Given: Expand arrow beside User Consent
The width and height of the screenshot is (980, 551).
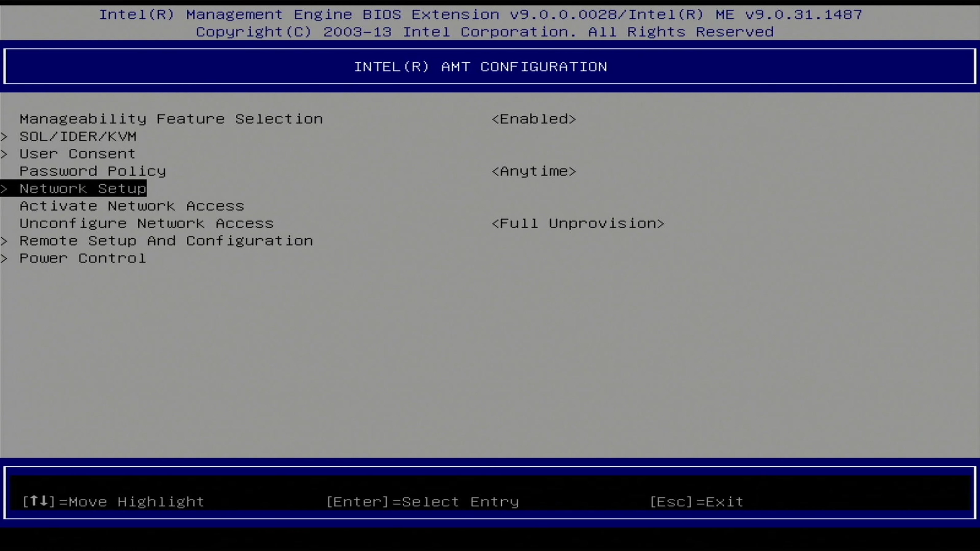Looking at the screenshot, I should 4,154.
